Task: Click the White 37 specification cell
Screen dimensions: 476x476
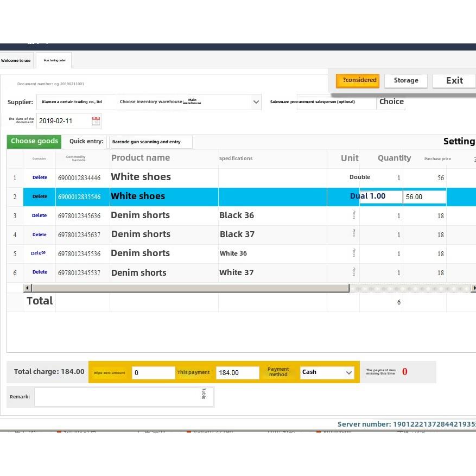Action: 236,272
